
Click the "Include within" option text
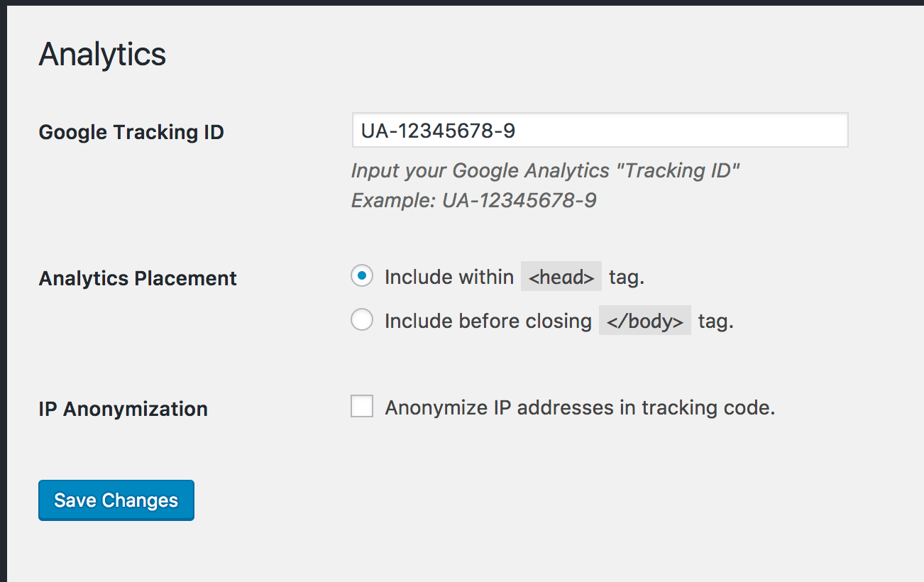coord(449,277)
